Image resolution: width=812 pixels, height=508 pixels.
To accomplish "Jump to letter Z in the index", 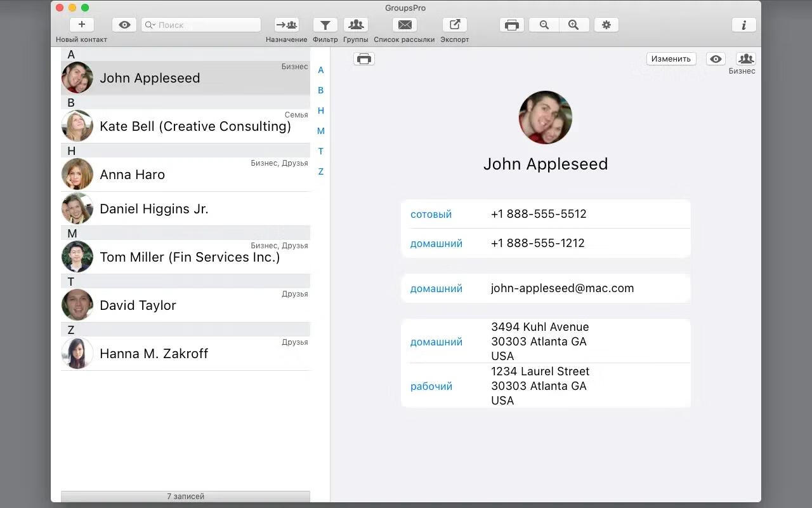I will coord(321,171).
